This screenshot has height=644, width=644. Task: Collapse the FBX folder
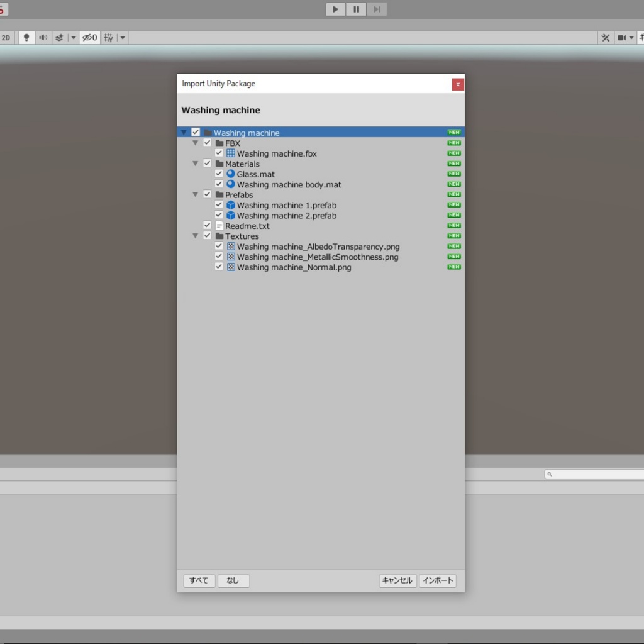[196, 143]
